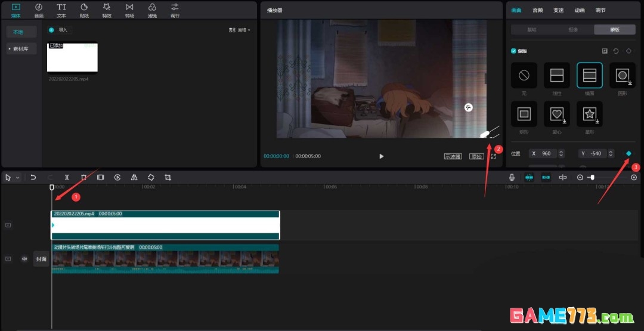The height and width of the screenshot is (331, 644).
Task: Select the 线性 (Linear) mask
Action: [557, 75]
